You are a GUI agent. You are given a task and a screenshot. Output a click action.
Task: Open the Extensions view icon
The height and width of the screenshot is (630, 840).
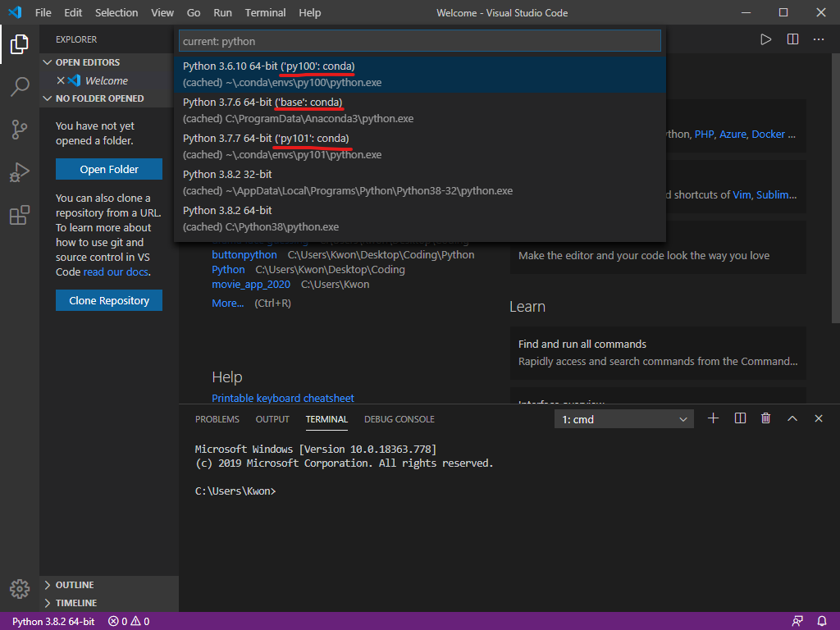pos(20,216)
